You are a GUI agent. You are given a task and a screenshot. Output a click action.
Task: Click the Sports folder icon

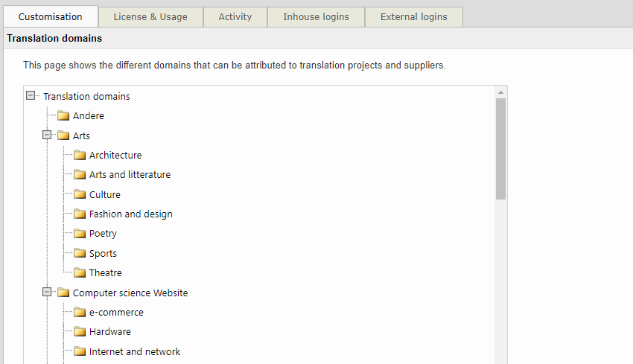(80, 253)
